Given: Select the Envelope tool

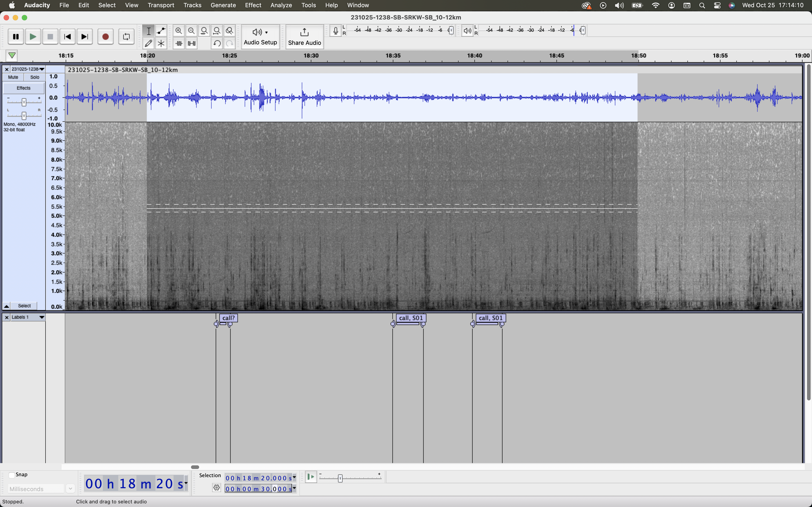Looking at the screenshot, I should (x=161, y=31).
